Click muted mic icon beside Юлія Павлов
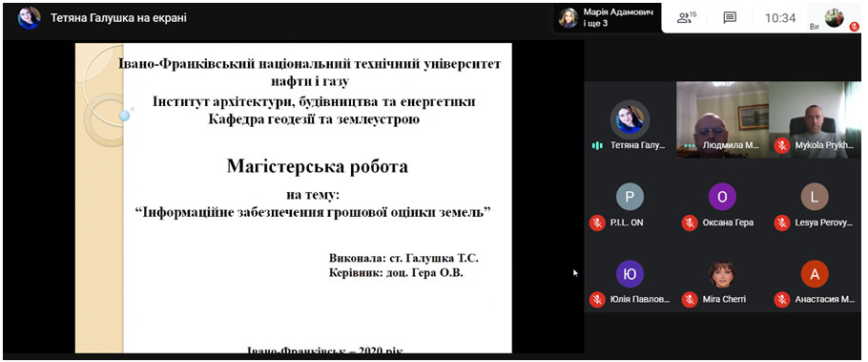Image resolution: width=868 pixels, height=362 pixels. 597,299
